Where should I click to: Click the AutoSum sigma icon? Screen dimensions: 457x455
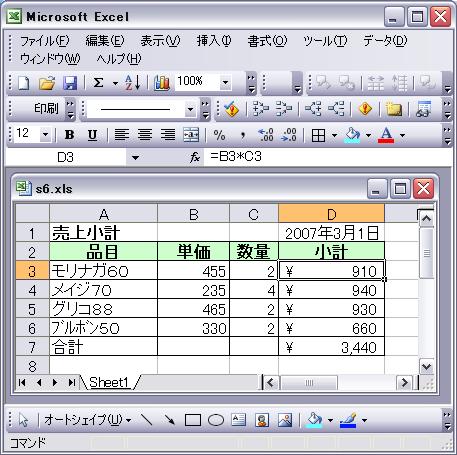[98, 82]
